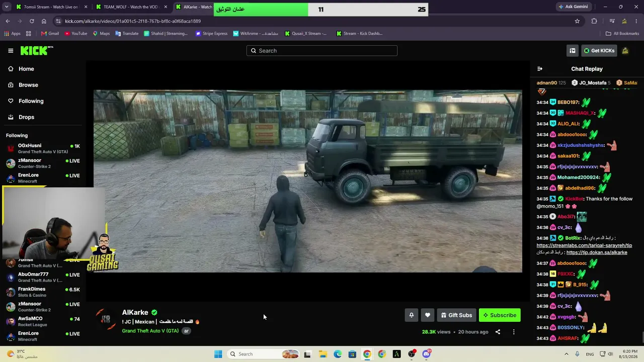Open the Stream - Kick Dashboard bookmark
The height and width of the screenshot is (362, 644).
point(359,34)
